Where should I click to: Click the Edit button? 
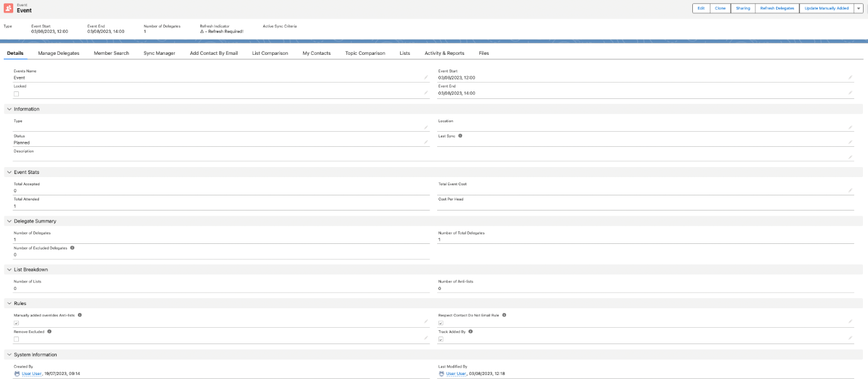point(701,8)
